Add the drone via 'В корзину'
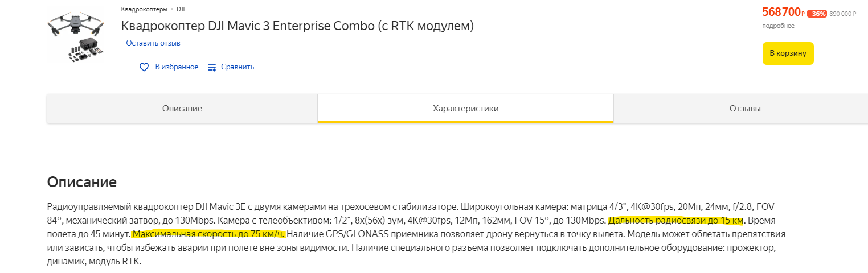868x273 pixels. (x=788, y=53)
